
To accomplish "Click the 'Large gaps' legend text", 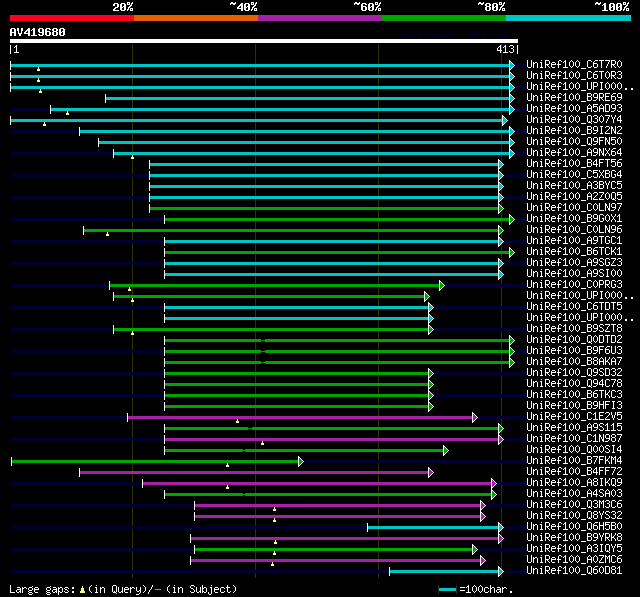I will click(x=42, y=590).
